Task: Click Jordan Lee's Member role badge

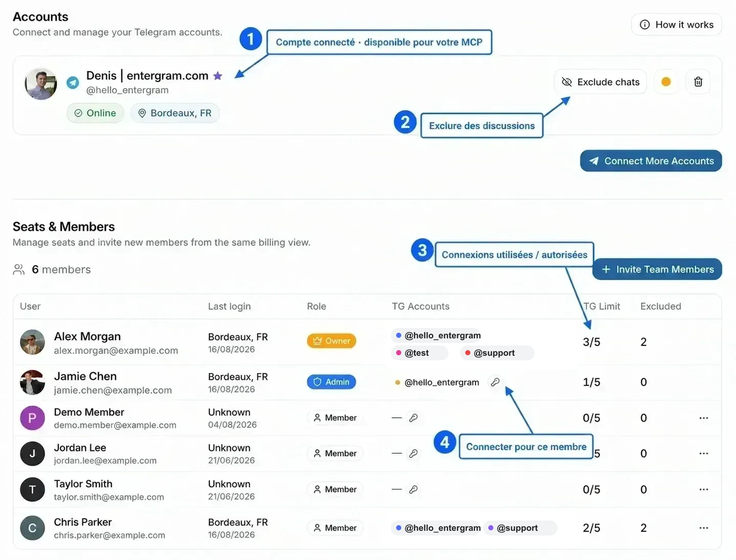Action: [335, 454]
